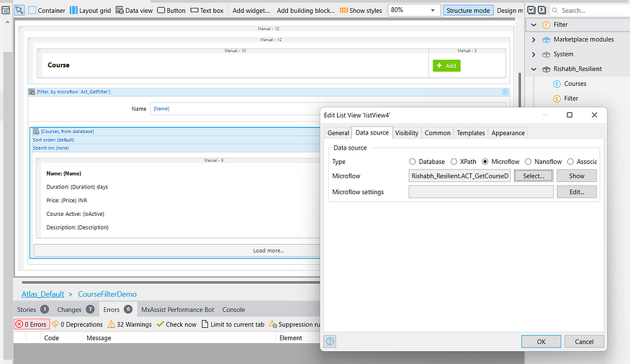Screen dimensions: 630x364
Task: Click the list view Sort order row
Action: (175, 140)
